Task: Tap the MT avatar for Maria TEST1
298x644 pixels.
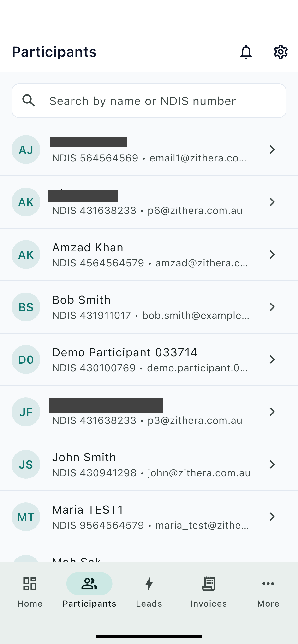Action: tap(26, 517)
